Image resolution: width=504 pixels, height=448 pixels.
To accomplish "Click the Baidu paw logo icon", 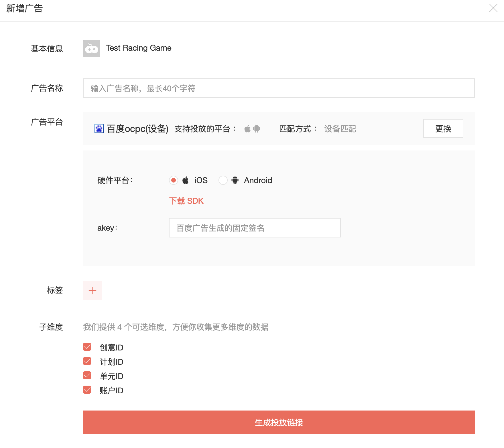I will (99, 128).
